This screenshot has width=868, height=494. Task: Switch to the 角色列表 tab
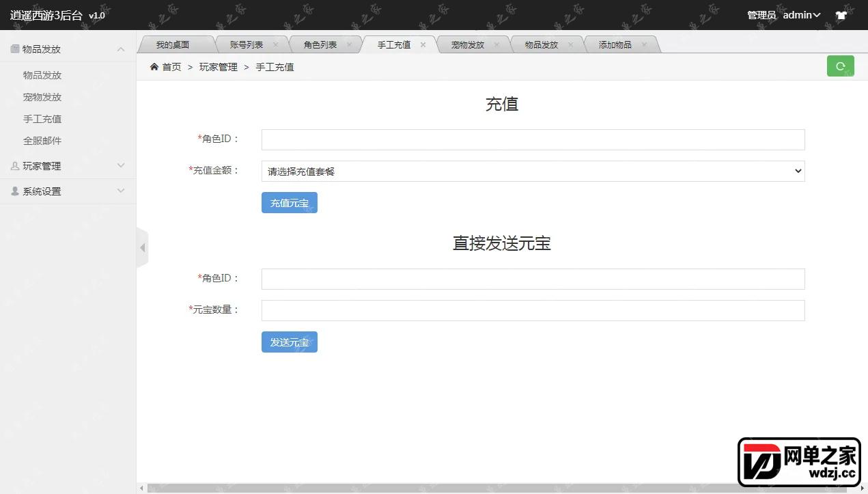click(x=320, y=44)
